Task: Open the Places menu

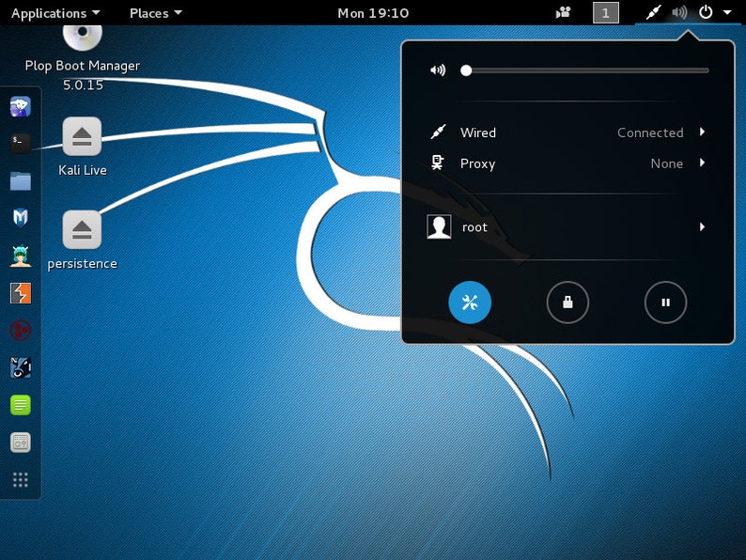Action: point(156,13)
